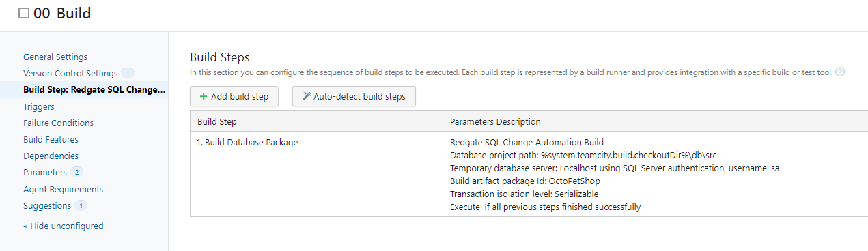
Task: Click the Parameters Description column header
Action: [x=496, y=122]
